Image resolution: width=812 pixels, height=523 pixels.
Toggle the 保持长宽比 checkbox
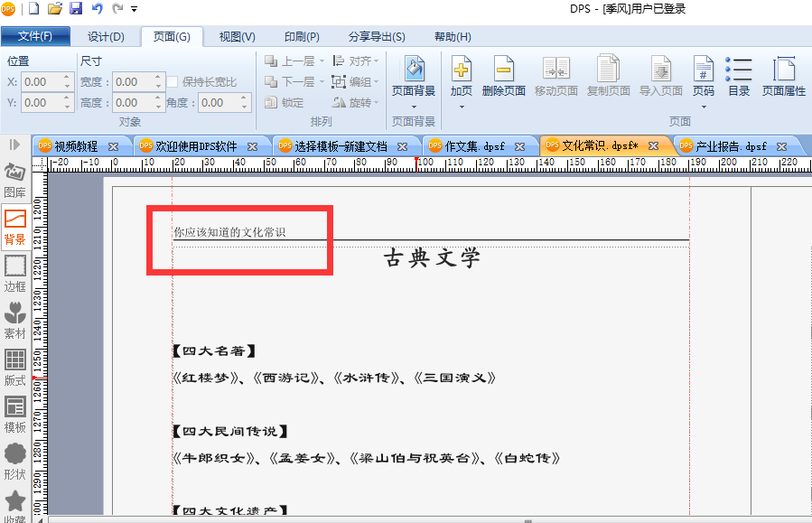[x=173, y=82]
